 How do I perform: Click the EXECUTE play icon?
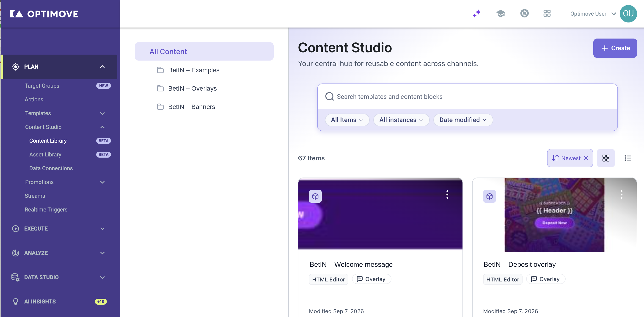click(x=16, y=229)
